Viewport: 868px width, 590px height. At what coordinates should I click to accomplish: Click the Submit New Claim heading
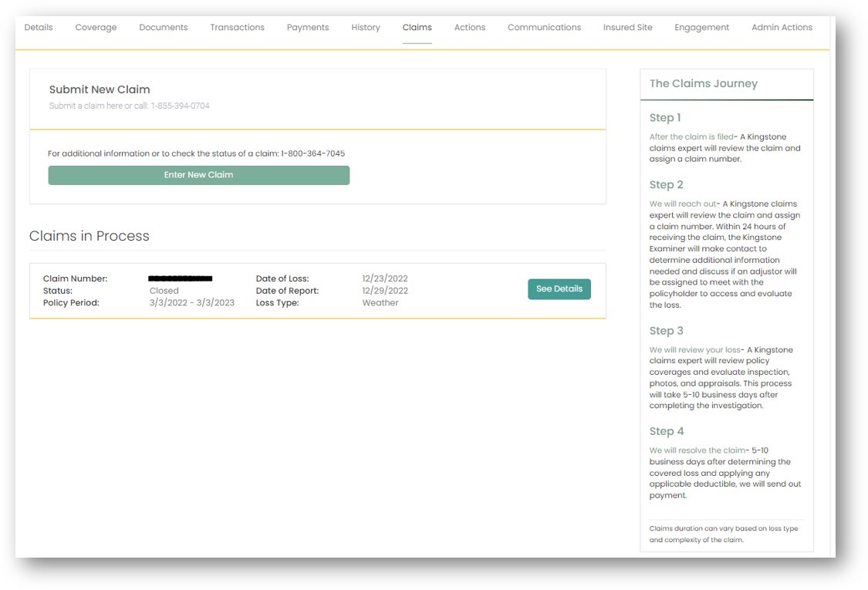(100, 89)
